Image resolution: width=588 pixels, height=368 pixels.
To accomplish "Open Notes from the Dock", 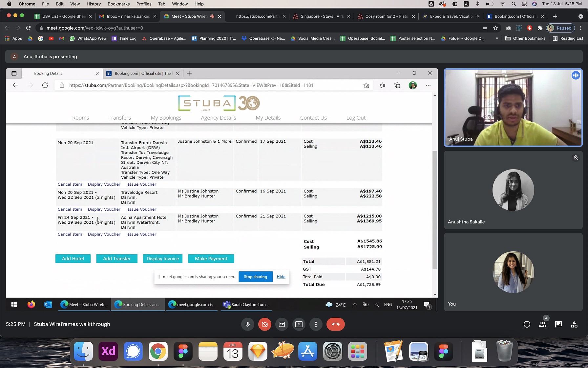I will (208, 351).
